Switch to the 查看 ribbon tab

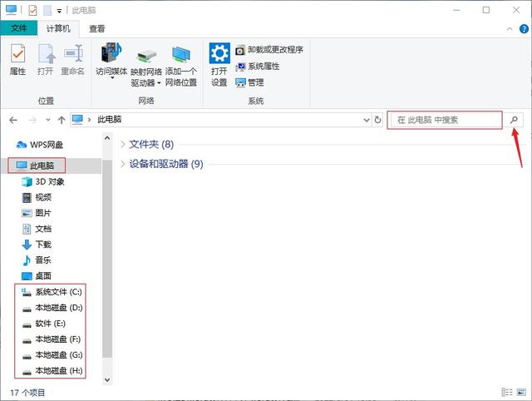[97, 29]
